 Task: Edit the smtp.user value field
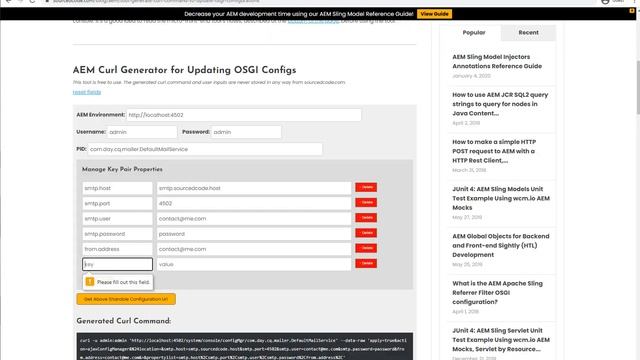253,218
